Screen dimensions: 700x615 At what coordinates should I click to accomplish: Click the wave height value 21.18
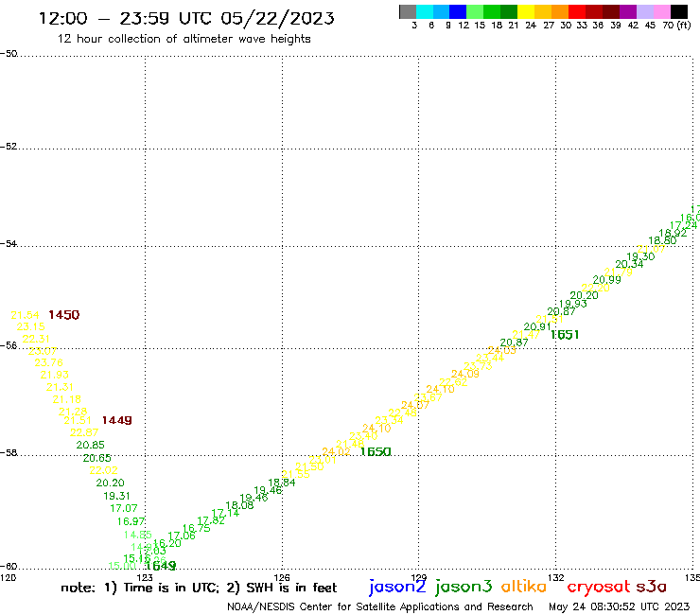click(66, 399)
